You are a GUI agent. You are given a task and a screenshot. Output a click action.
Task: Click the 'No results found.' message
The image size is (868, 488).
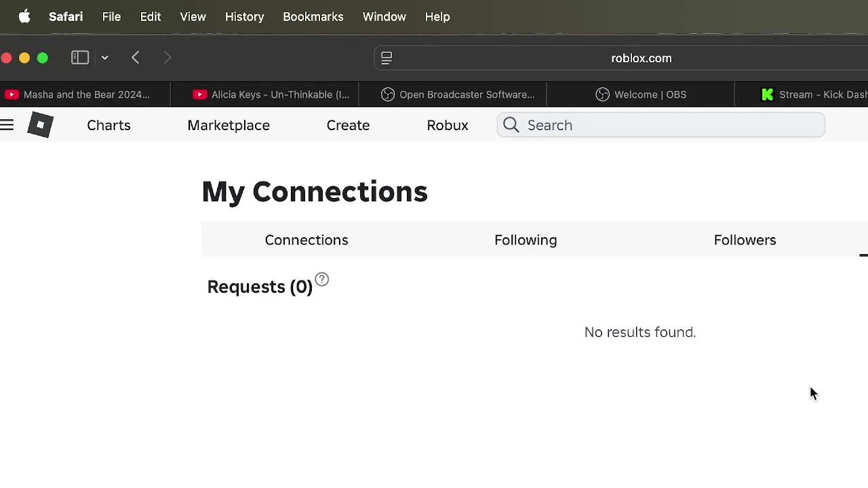(x=640, y=332)
